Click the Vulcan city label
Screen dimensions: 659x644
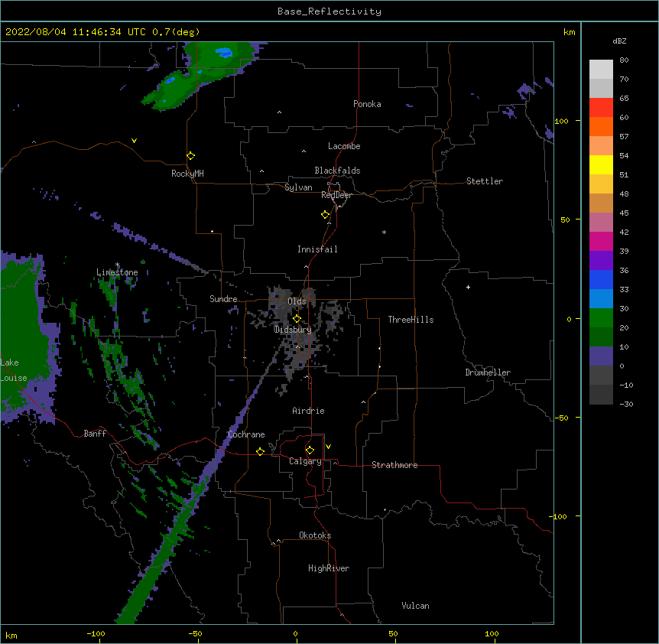(x=415, y=606)
